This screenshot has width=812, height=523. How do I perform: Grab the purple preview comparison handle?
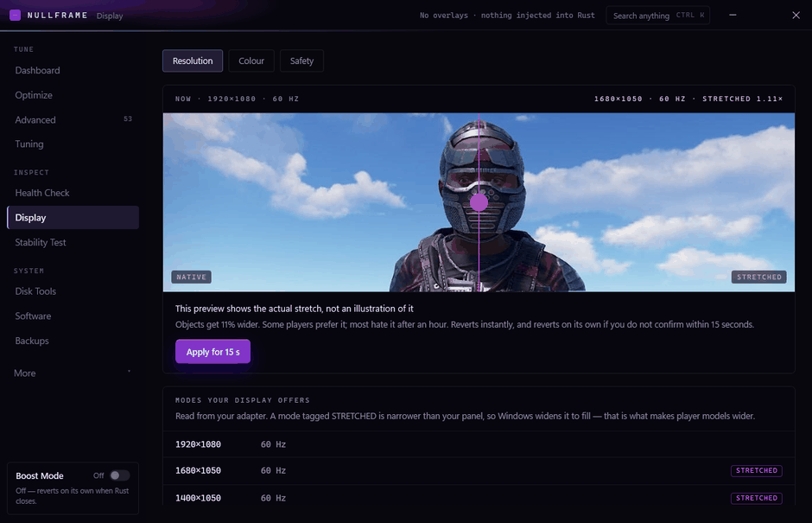[479, 202]
